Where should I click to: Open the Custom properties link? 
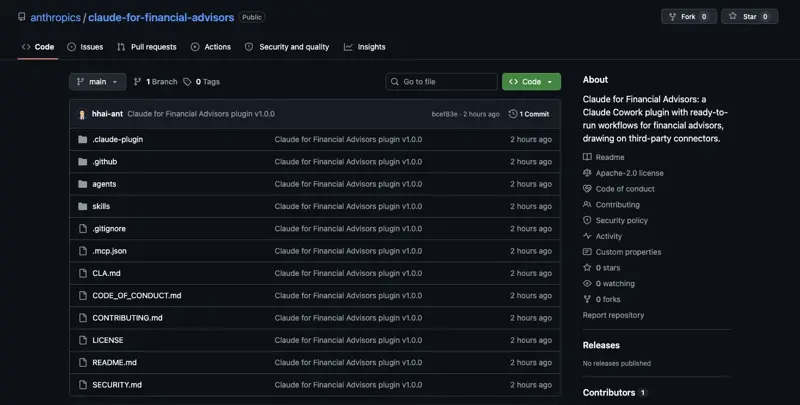pos(628,252)
